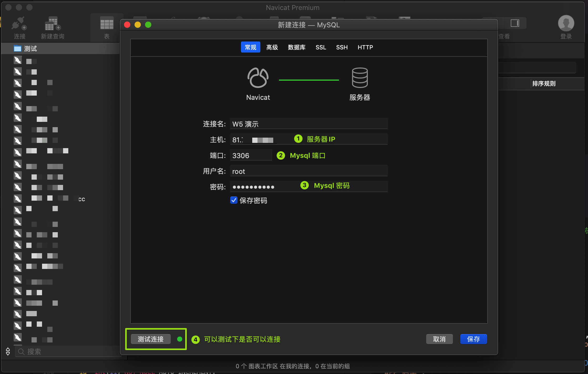Viewport: 588px width, 374px height.
Task: Click the sidebar panel toggle icon near 查看
Action: pyautogui.click(x=515, y=23)
